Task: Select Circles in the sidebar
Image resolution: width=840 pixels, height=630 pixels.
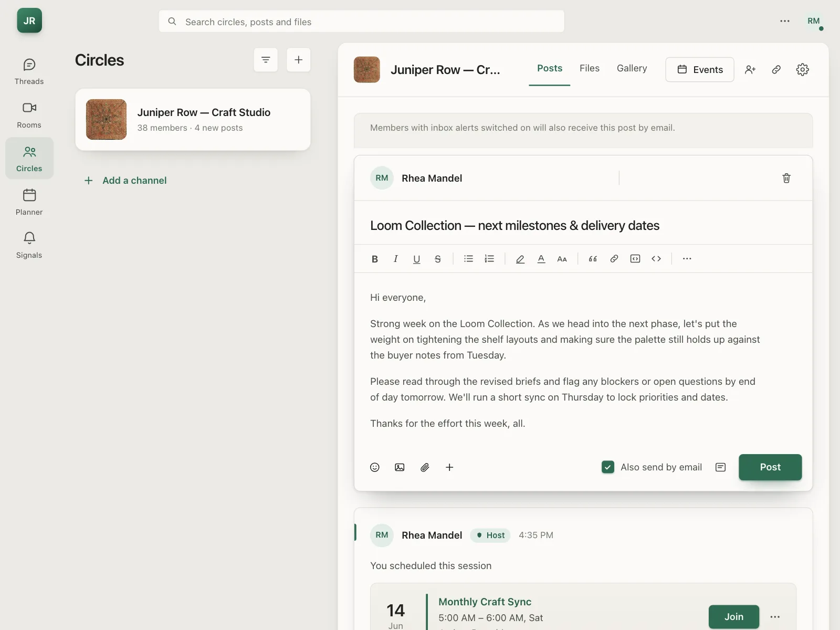Action: coord(29,158)
